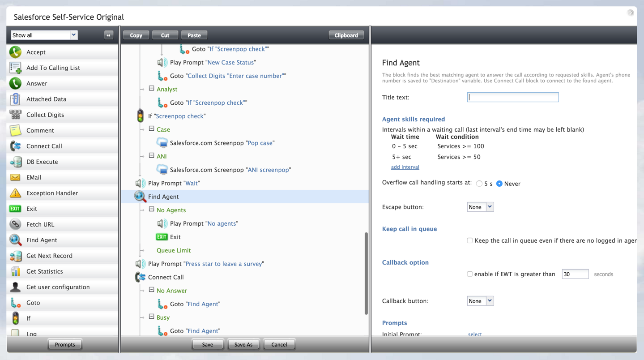Click the select link for Initial Prompt
The height and width of the screenshot is (360, 644).
coord(475,334)
